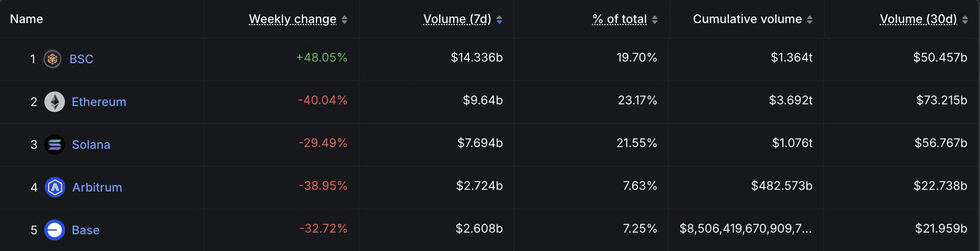Sort by Volume (30d) column header
980x251 pixels.
(918, 19)
